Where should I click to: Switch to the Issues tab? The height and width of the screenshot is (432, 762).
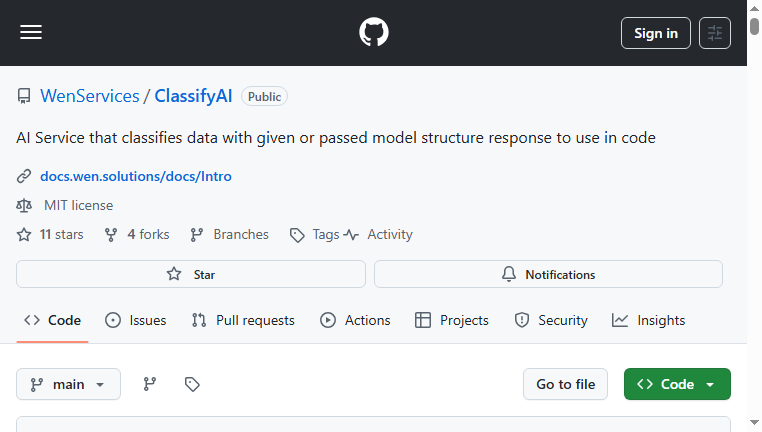(x=136, y=320)
